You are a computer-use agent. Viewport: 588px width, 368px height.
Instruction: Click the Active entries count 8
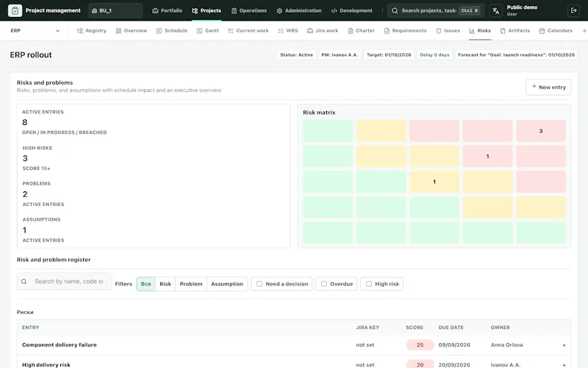point(25,122)
